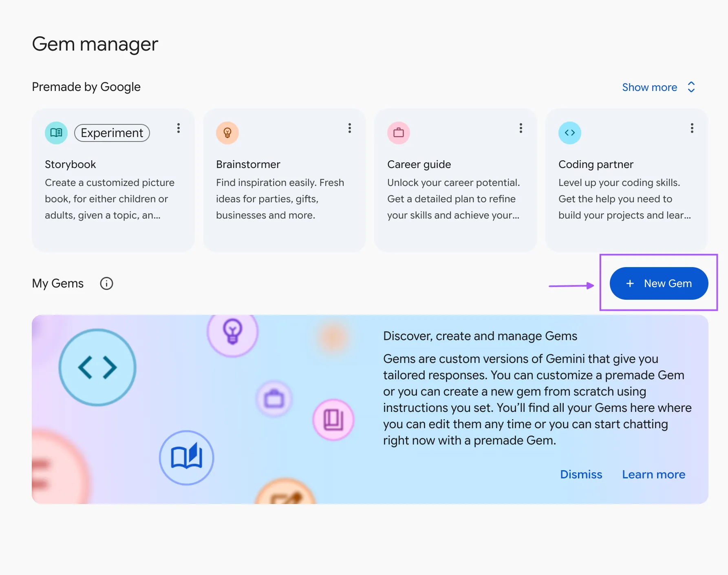The image size is (728, 575).
Task: Open Coding partner card three-dot menu
Action: [x=692, y=128]
